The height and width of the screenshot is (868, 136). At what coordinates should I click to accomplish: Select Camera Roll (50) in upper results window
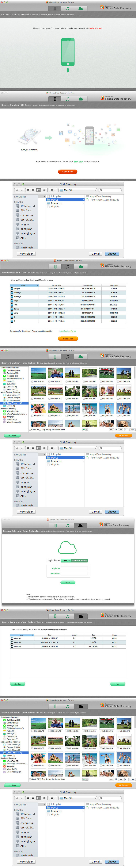pyautogui.click(x=13, y=398)
